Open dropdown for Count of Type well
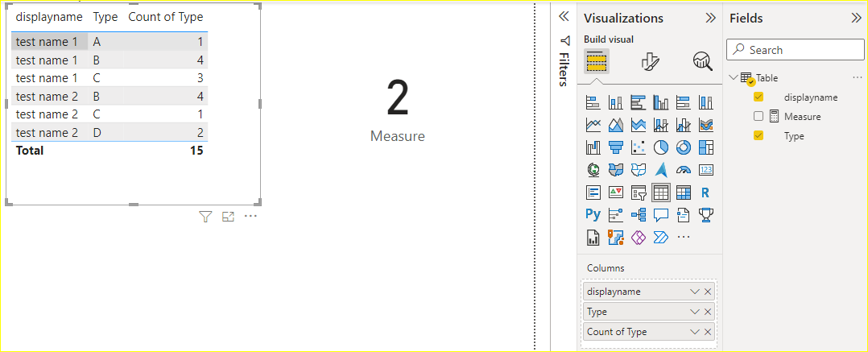 pyautogui.click(x=695, y=332)
